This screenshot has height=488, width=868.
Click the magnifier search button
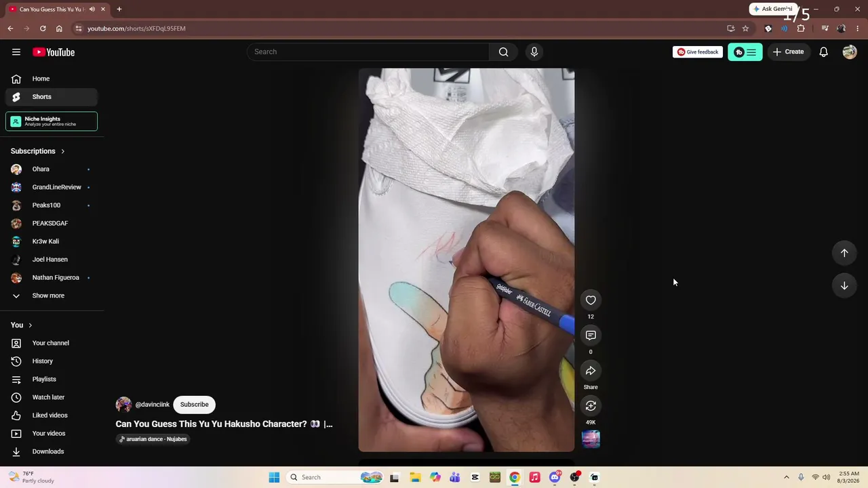pos(503,52)
